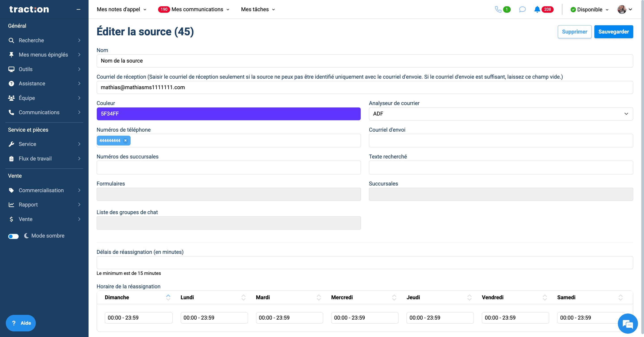
Task: Expand the Mes menus épinglés menu item
Action: coord(79,55)
